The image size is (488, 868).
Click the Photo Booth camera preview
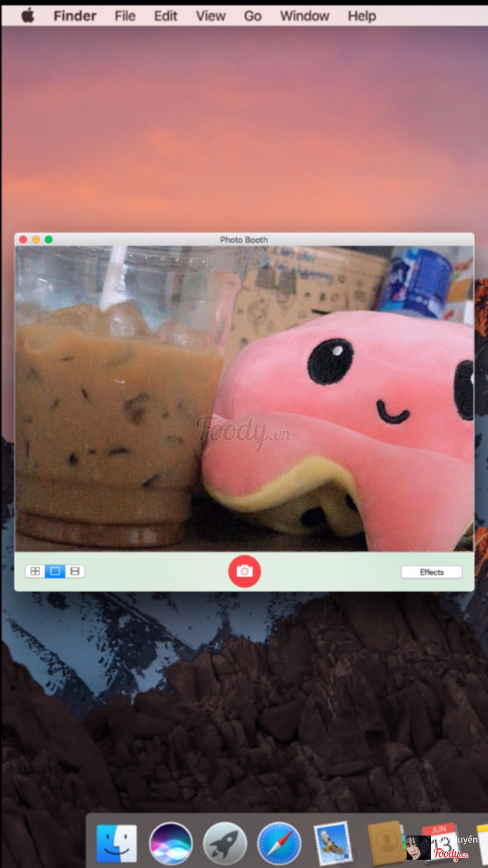click(244, 398)
